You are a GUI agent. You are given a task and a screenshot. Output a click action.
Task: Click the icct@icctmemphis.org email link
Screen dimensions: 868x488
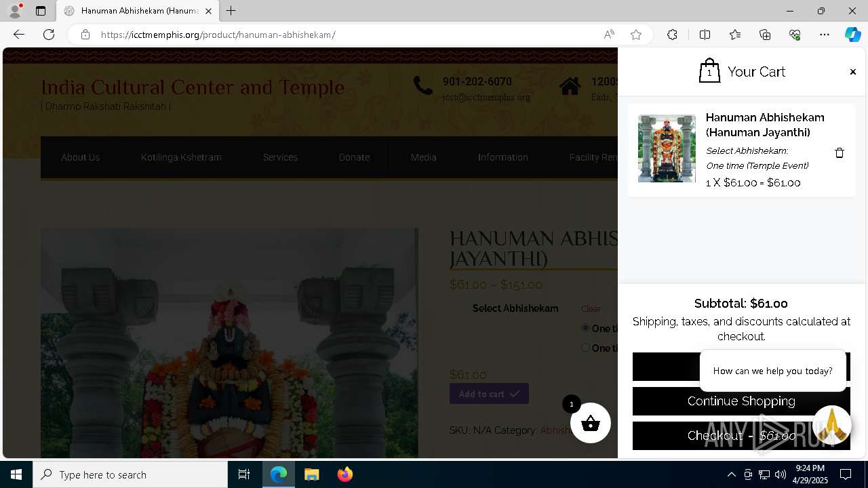486,98
